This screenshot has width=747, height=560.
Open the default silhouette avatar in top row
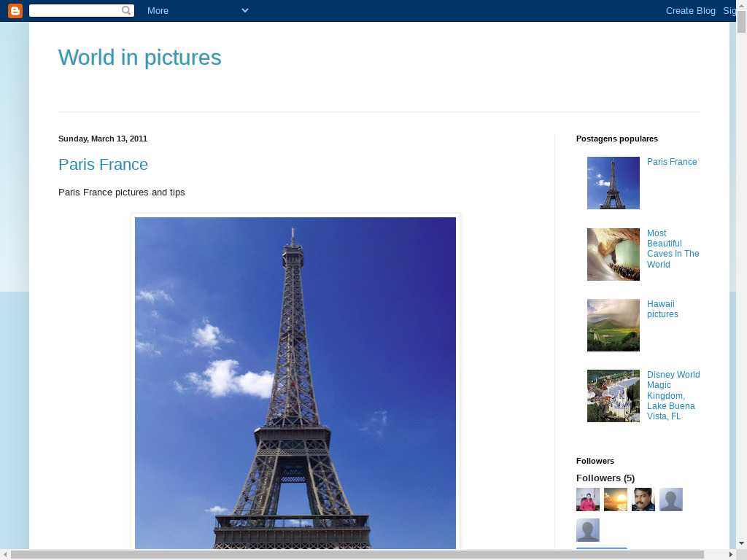coord(671,499)
